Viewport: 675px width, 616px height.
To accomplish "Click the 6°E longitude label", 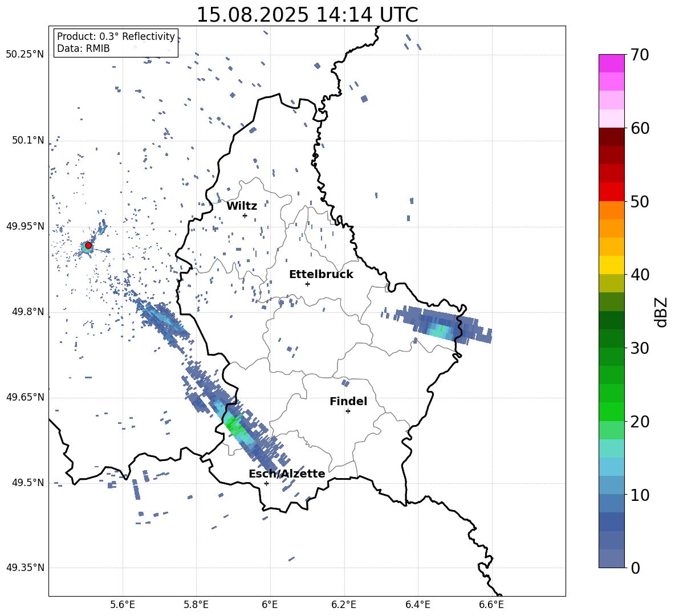I will pos(270,605).
